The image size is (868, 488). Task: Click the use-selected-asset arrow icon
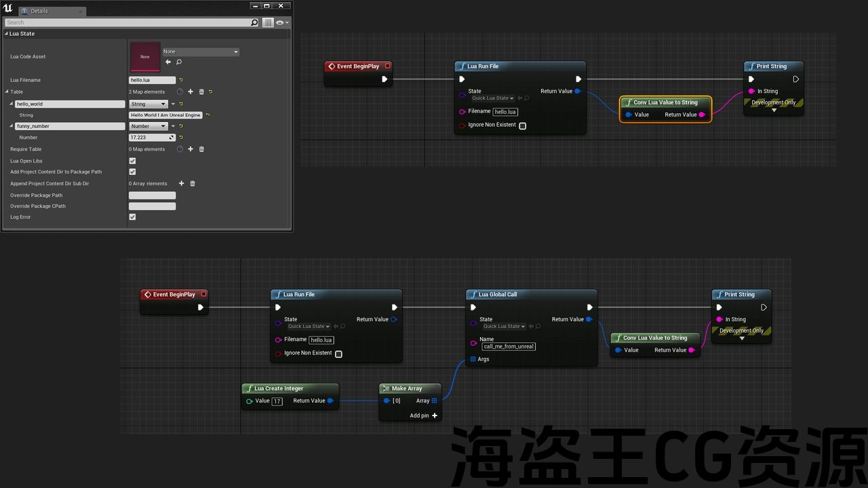[168, 62]
